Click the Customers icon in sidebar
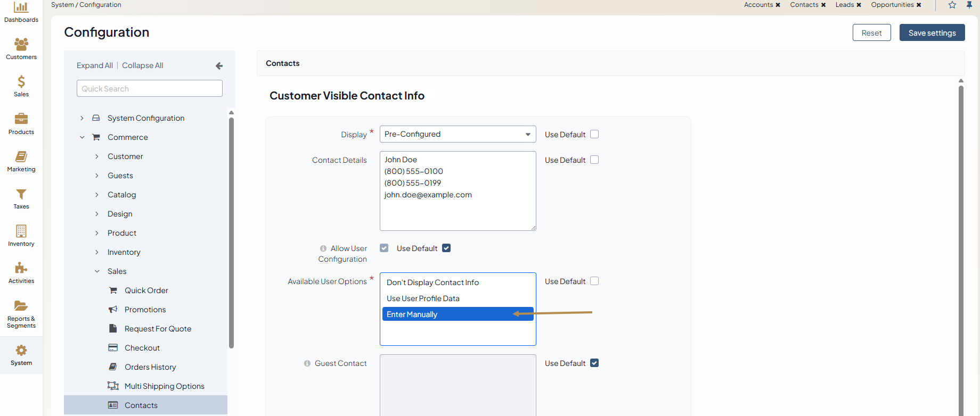 [21, 45]
